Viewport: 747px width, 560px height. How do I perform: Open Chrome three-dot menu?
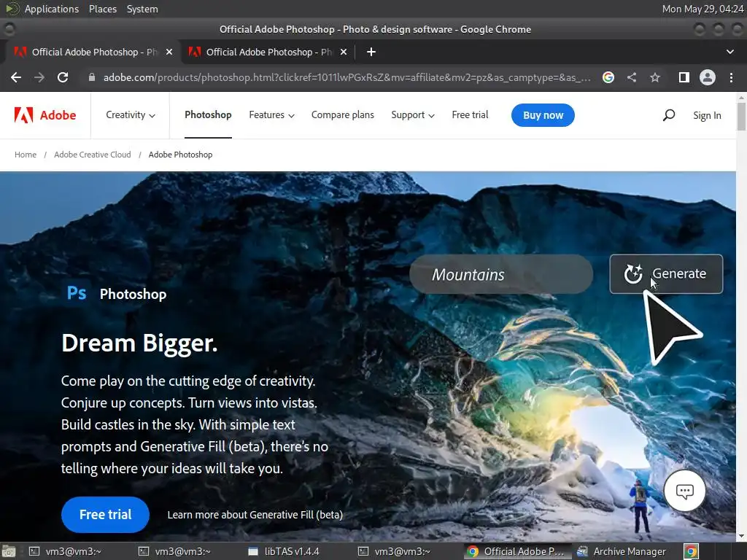click(731, 77)
